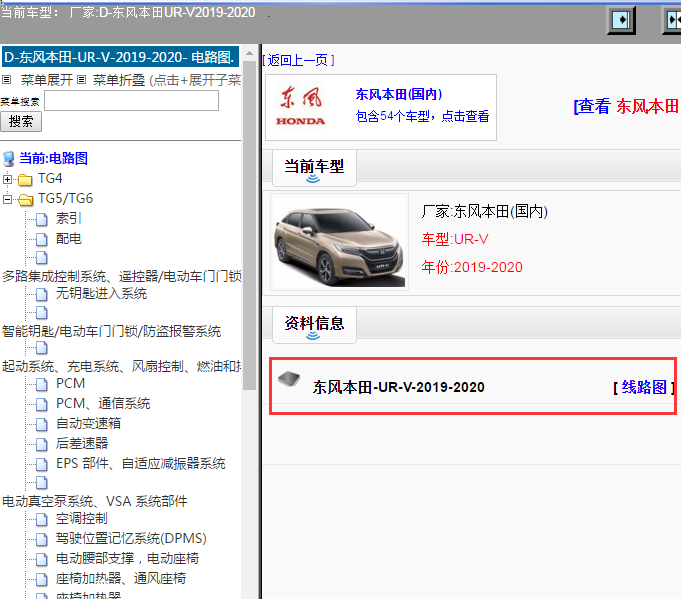Open 座椅加热器、通风座椅 item
Screen dimensions: 681x599
click(x=121, y=579)
